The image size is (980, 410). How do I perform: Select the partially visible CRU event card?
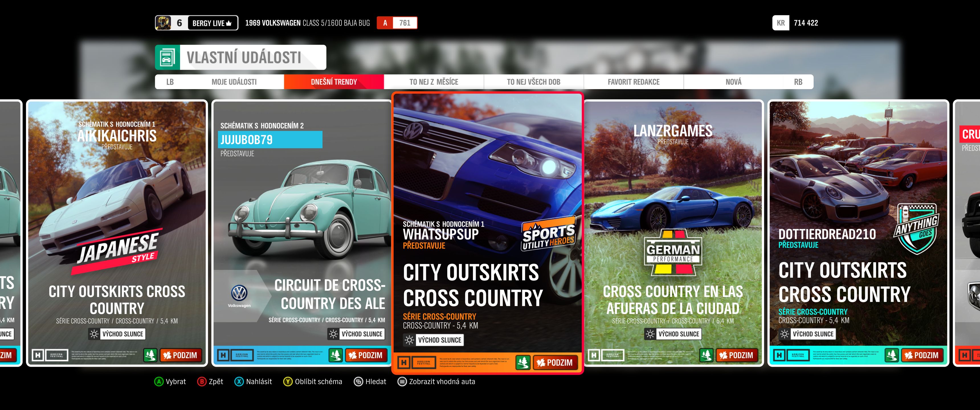[967, 233]
